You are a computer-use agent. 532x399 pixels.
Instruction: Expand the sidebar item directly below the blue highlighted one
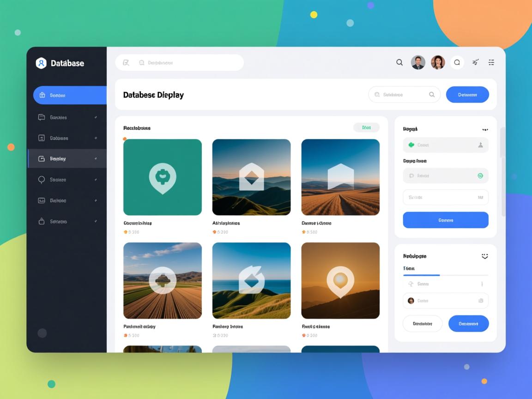67,117
